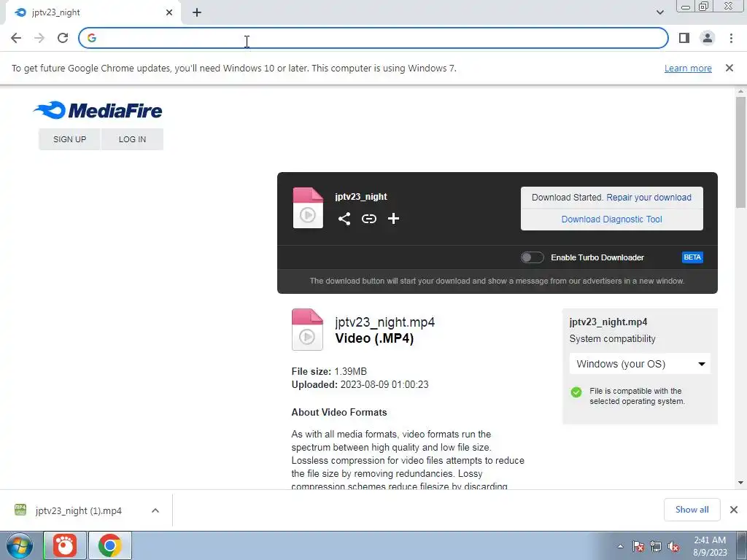Click the browser forward arrow

point(39,38)
